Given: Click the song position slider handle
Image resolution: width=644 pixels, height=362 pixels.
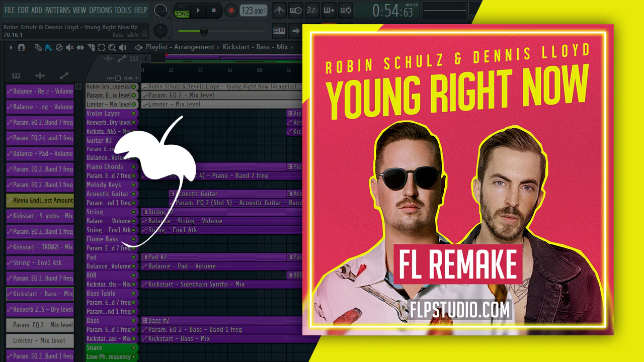Looking at the screenshot, I should coord(204,31).
